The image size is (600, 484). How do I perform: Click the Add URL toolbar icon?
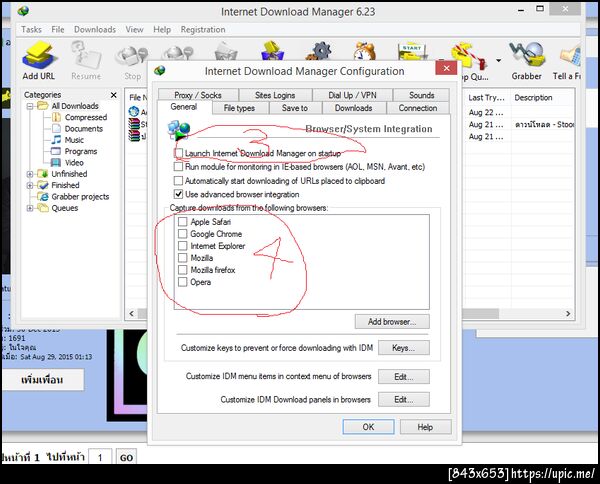point(39,60)
